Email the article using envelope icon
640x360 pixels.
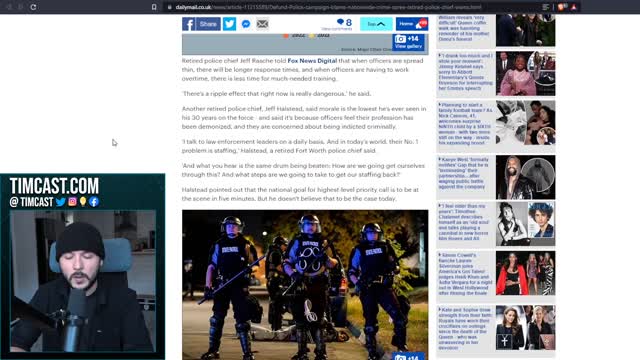[262, 24]
